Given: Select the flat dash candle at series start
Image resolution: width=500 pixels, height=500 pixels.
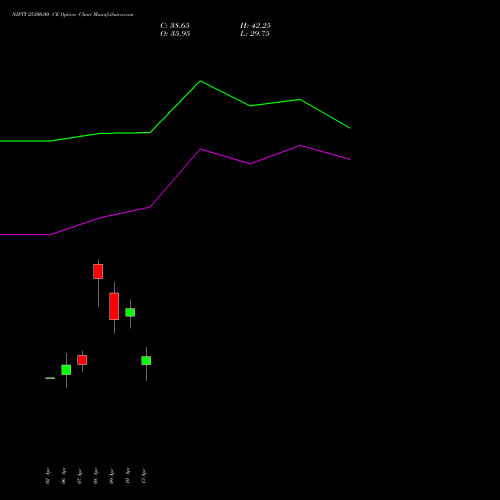Looking at the screenshot, I should point(50,378).
